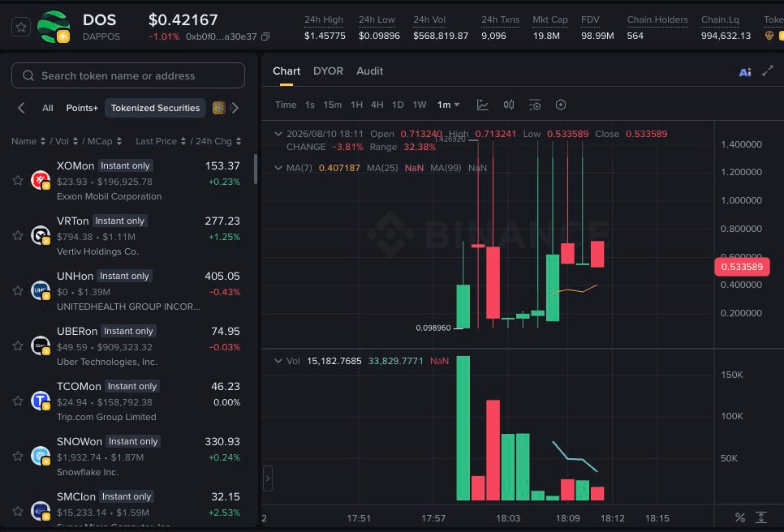Click the DOS token logo
The width and height of the screenshot is (784, 532).
(x=54, y=27)
